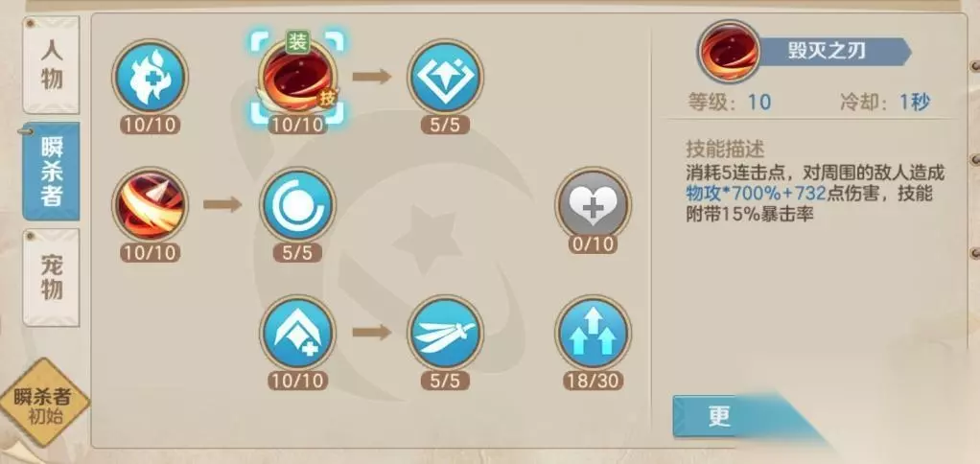Select the white flame heal skill icon
Image resolution: width=980 pixels, height=464 pixels.
(150, 77)
